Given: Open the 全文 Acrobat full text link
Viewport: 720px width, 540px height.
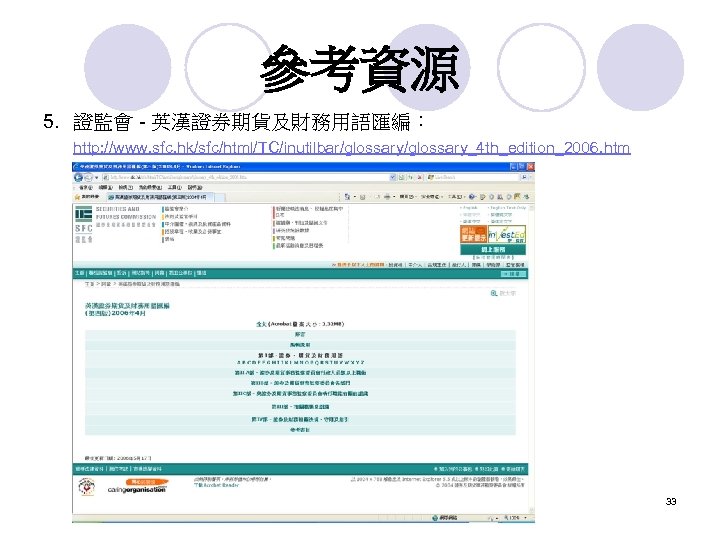Looking at the screenshot, I should point(300,324).
